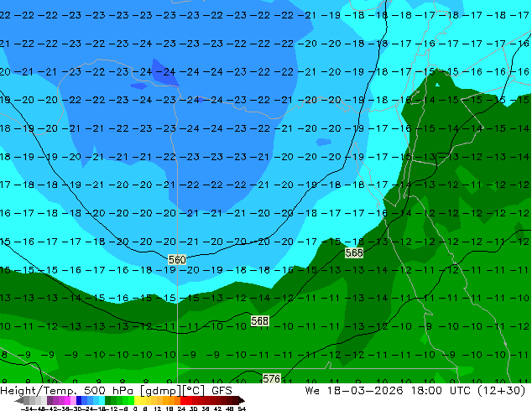The height and width of the screenshot is (411, 532).
Task: Click the '[°C]' unit label
Action: pyautogui.click(x=194, y=391)
